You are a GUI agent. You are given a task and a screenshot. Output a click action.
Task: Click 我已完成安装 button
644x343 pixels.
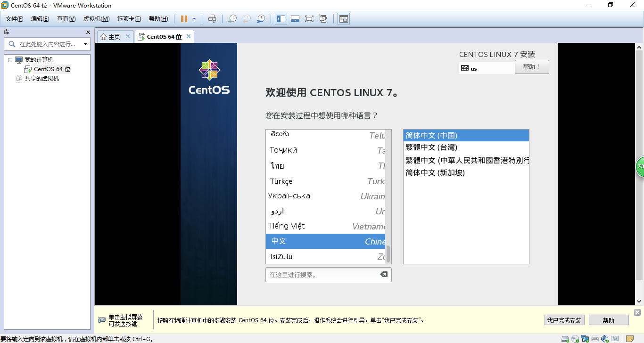click(x=564, y=320)
